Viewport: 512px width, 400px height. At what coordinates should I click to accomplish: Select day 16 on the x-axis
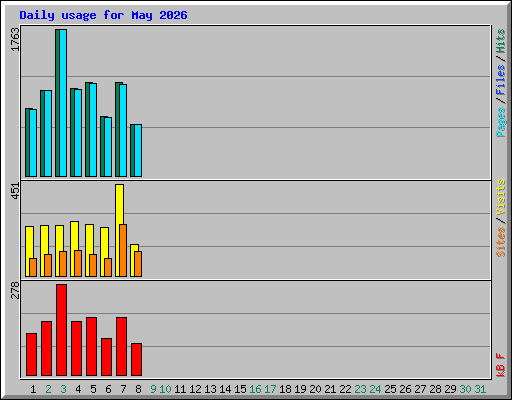click(255, 389)
